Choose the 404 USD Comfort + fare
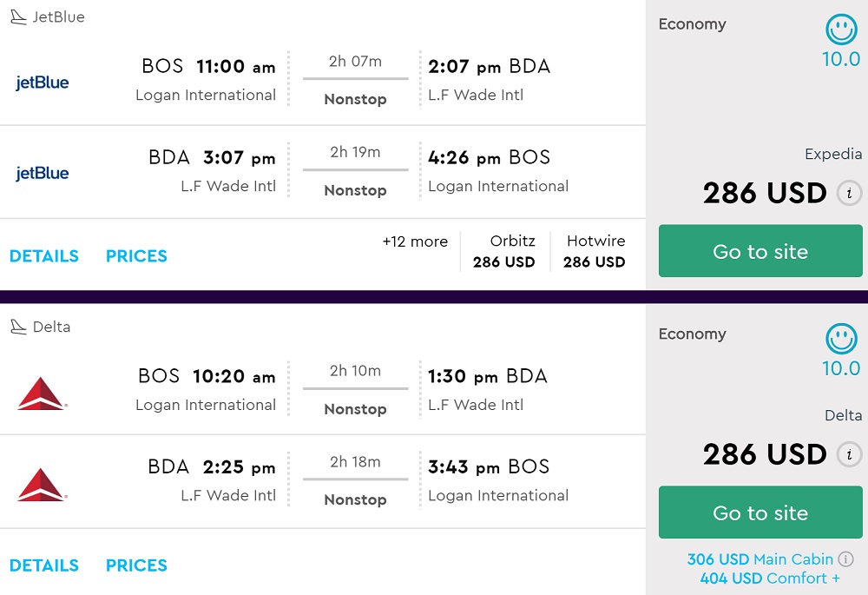 (769, 578)
